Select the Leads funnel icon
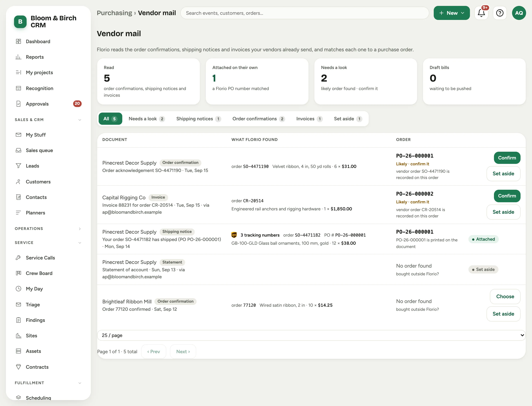532x406 pixels. pos(18,166)
